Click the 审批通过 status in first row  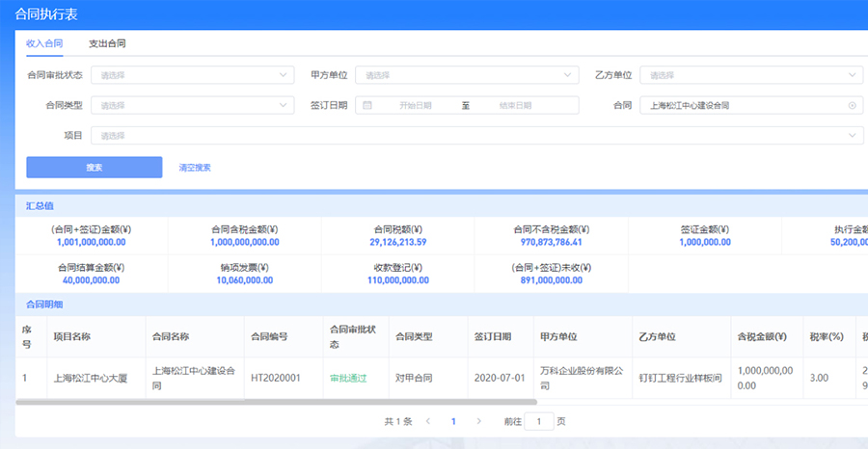pos(348,378)
